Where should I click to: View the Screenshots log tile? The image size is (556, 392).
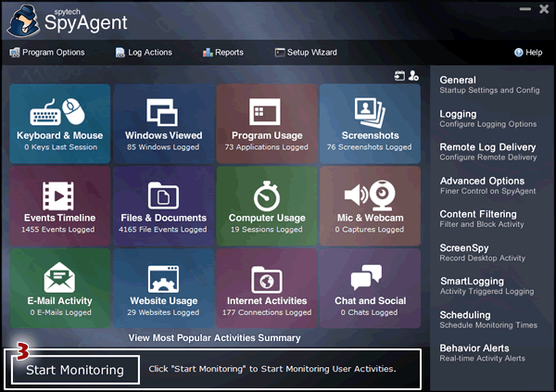coord(370,123)
